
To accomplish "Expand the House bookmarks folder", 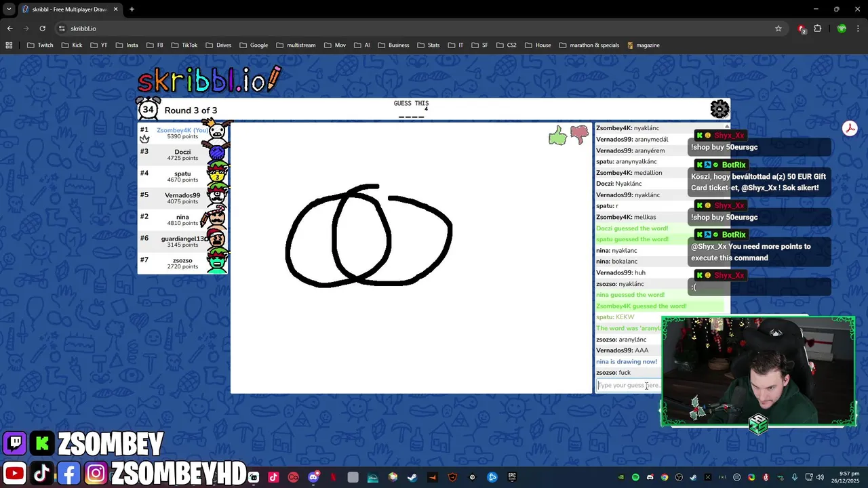I will pyautogui.click(x=536, y=45).
